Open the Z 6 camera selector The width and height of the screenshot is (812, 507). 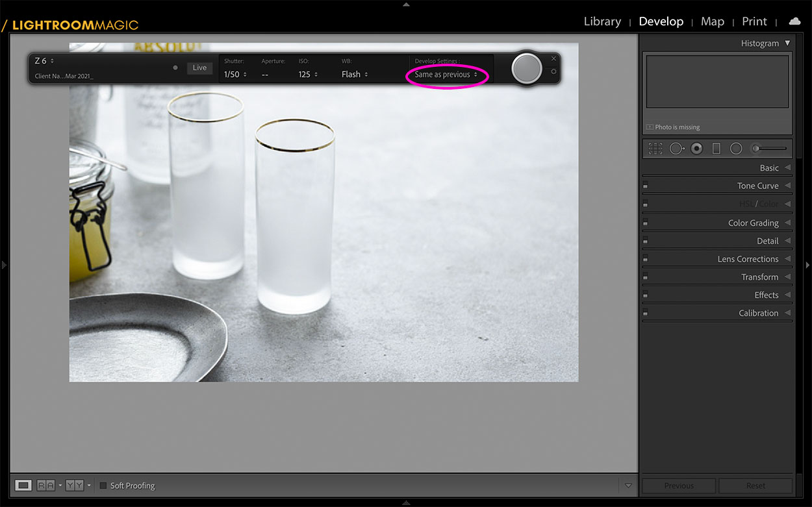[x=44, y=61]
